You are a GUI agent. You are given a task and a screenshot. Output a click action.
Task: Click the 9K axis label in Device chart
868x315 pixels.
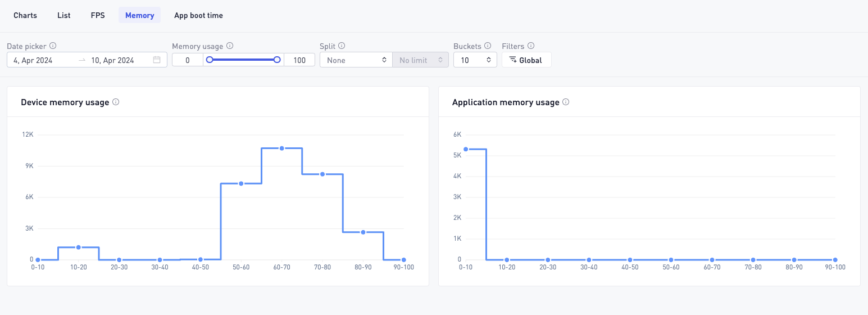click(29, 166)
